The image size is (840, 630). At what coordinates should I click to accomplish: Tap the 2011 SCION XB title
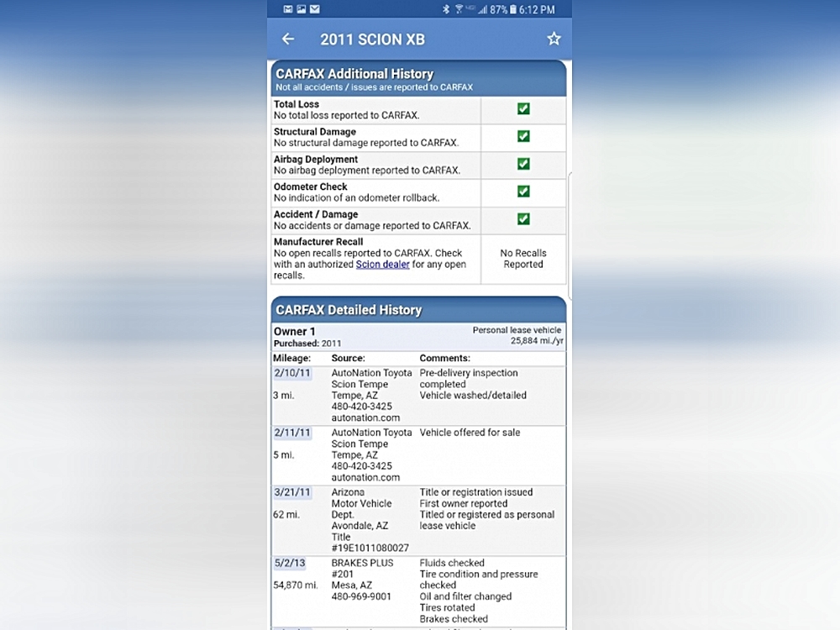tap(372, 39)
